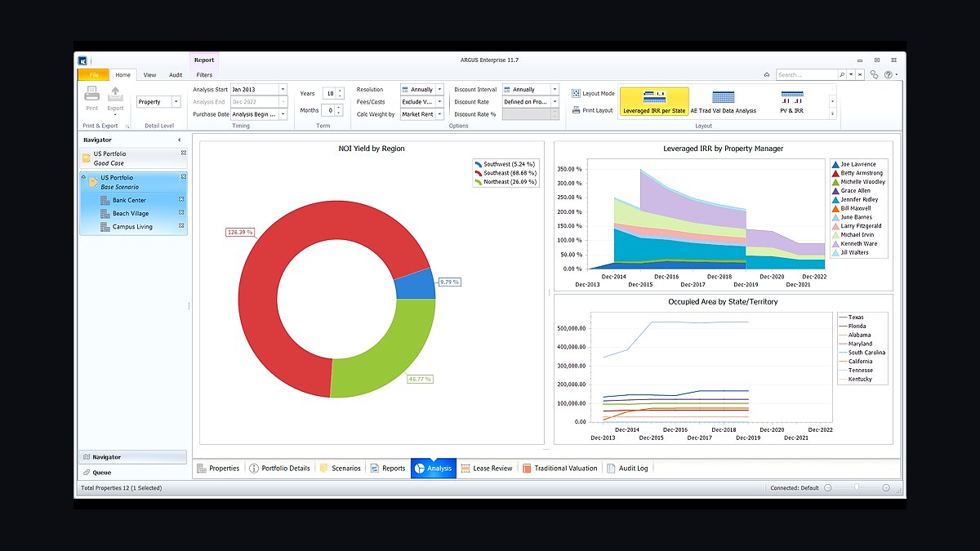Open the Discount Rate dropdown
980x551 pixels.
click(555, 102)
